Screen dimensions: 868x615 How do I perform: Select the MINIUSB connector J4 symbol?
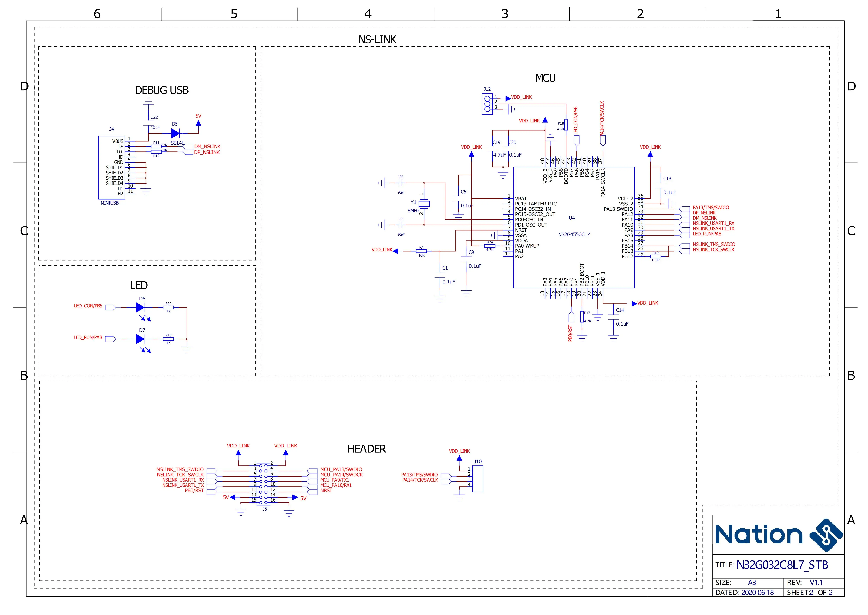[112, 167]
